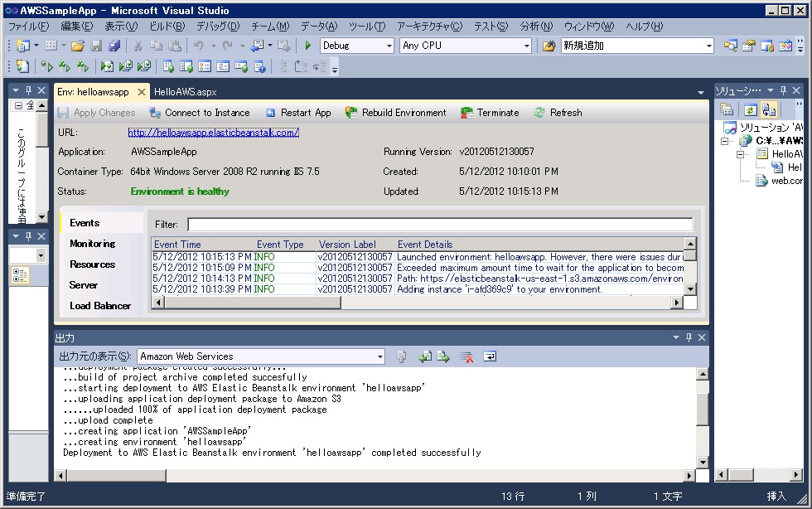Pin the Output panel with auto-hide pin
812x509 pixels.
coord(689,337)
